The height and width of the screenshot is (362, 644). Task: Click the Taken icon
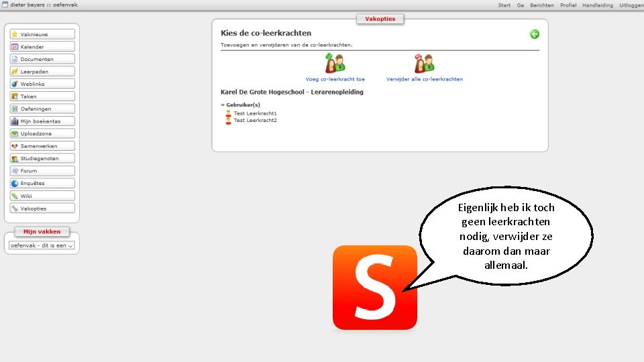pyautogui.click(x=15, y=97)
